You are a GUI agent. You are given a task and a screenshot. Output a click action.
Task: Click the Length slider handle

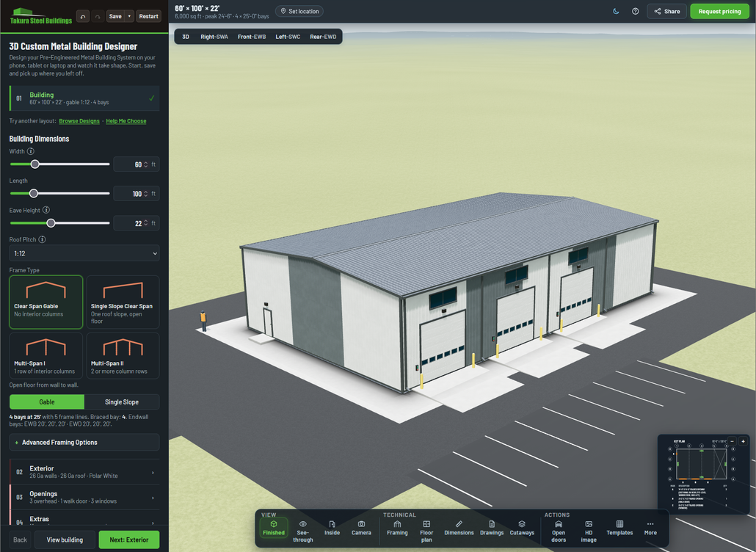pos(33,194)
